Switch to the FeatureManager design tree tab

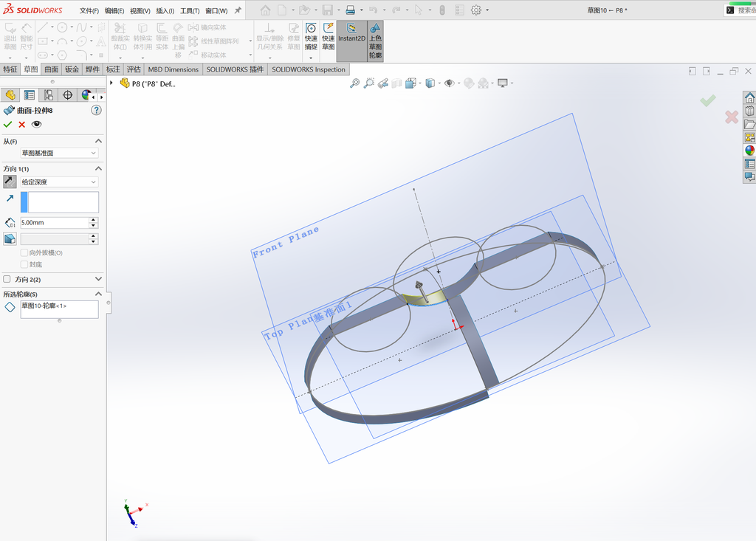(10, 95)
